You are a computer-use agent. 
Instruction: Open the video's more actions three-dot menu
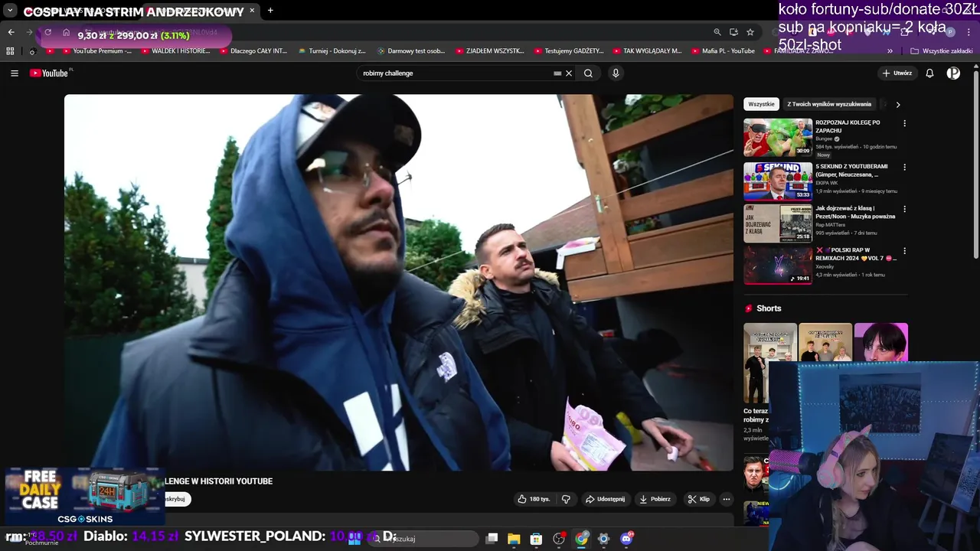click(727, 499)
